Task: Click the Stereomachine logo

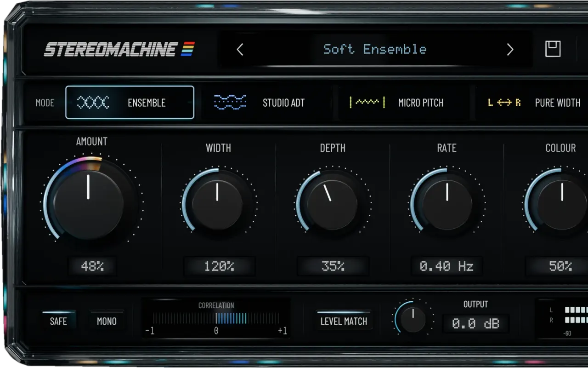Action: click(119, 49)
